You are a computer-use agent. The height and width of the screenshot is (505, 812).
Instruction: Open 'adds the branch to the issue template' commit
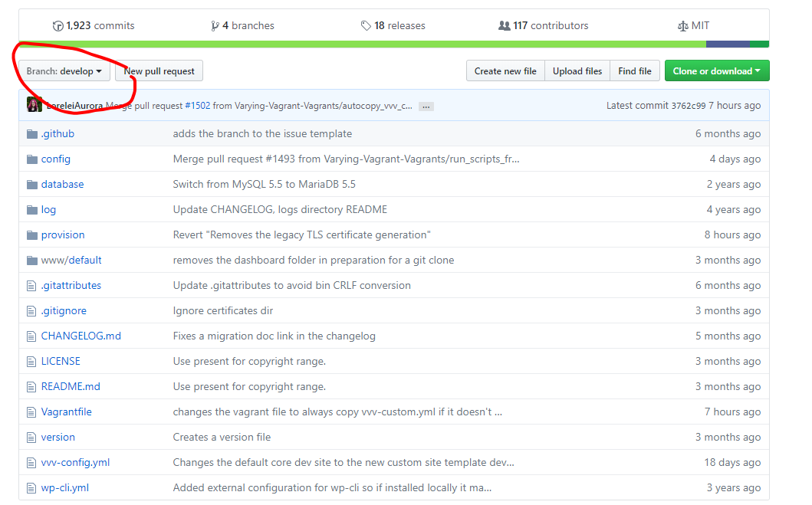coord(262,134)
